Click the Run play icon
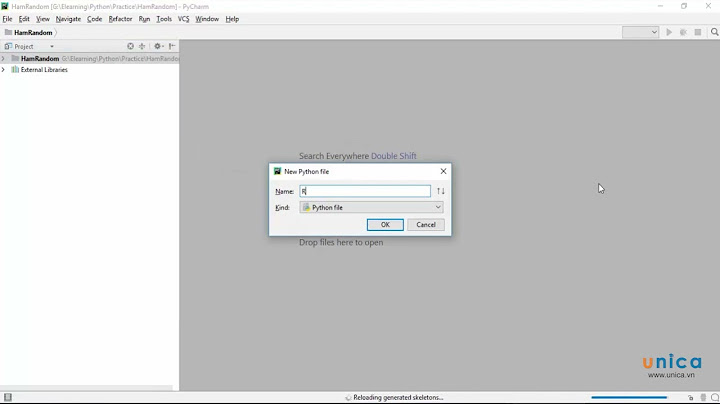The width and height of the screenshot is (720, 404). point(669,32)
